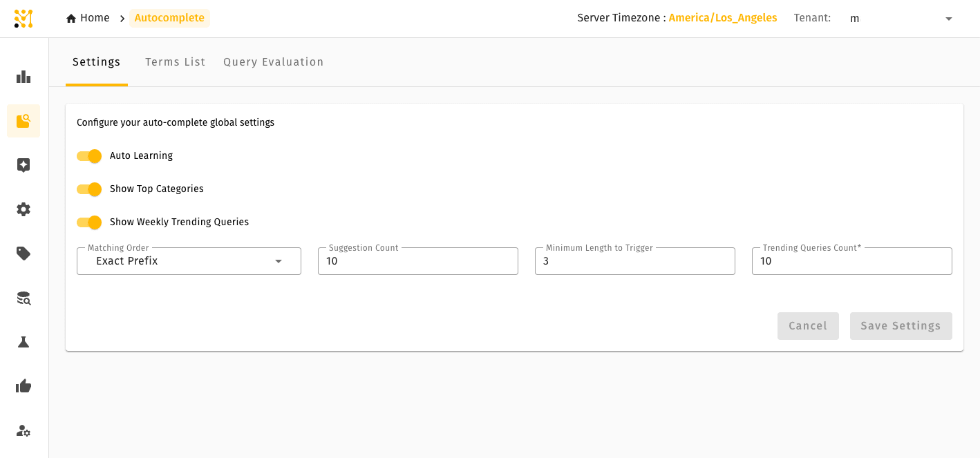Open the database search sidebar icon
This screenshot has width=980, height=458.
tap(23, 298)
